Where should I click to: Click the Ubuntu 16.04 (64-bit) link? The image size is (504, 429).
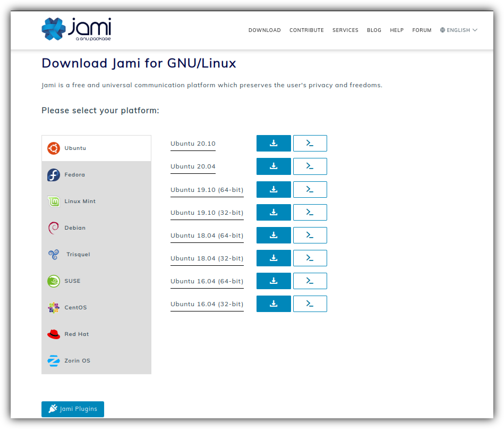(x=207, y=281)
